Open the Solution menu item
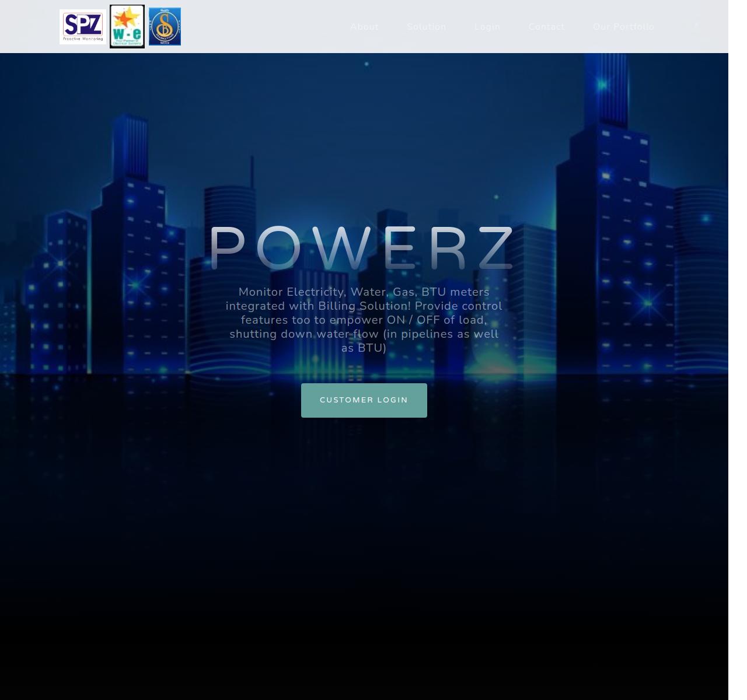Screen dimensions: 747x700 point(427,27)
